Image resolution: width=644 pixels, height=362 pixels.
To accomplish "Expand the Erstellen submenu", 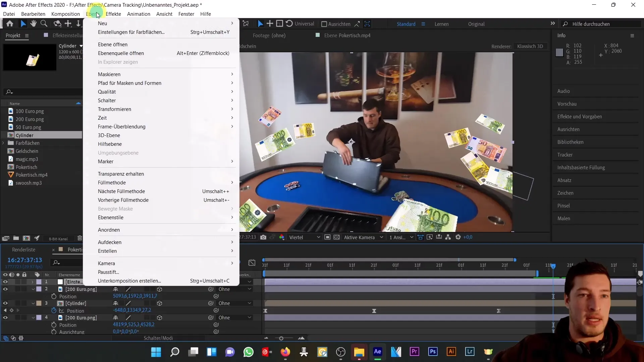I will 107,251.
